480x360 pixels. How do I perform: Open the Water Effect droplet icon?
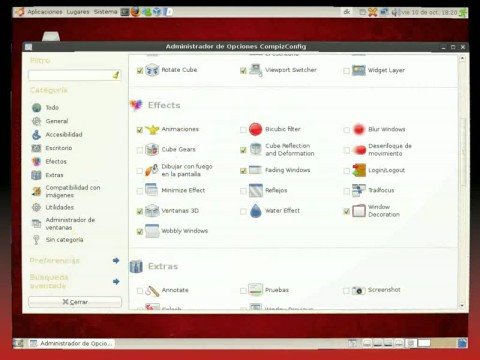[256, 211]
